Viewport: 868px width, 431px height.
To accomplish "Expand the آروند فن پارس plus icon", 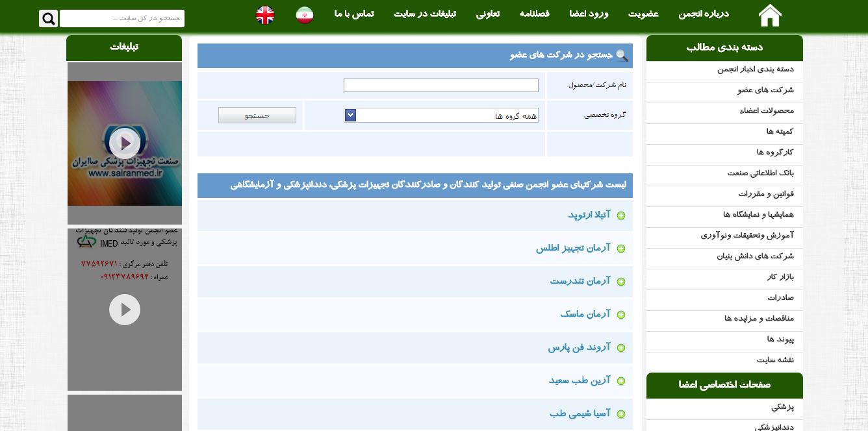I will point(621,348).
